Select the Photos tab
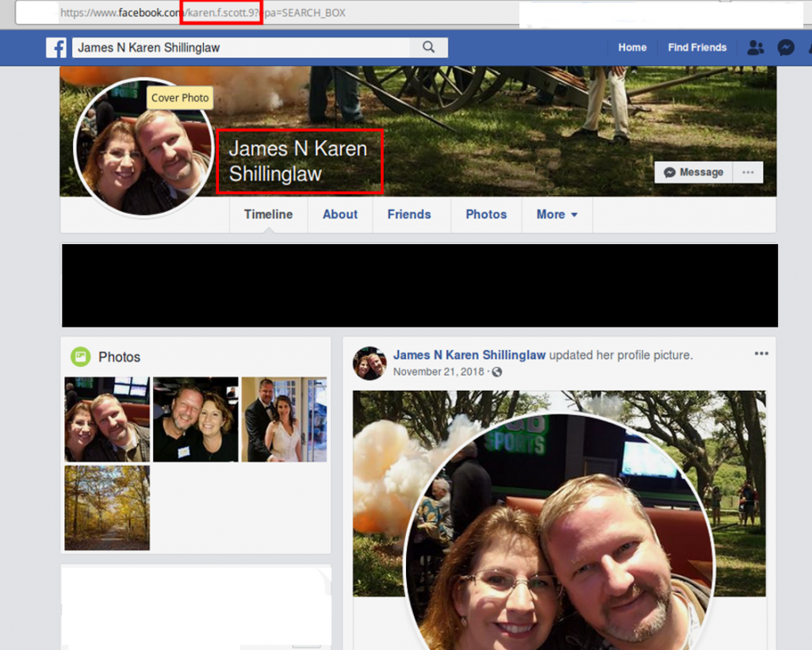The width and height of the screenshot is (812, 650). click(486, 214)
